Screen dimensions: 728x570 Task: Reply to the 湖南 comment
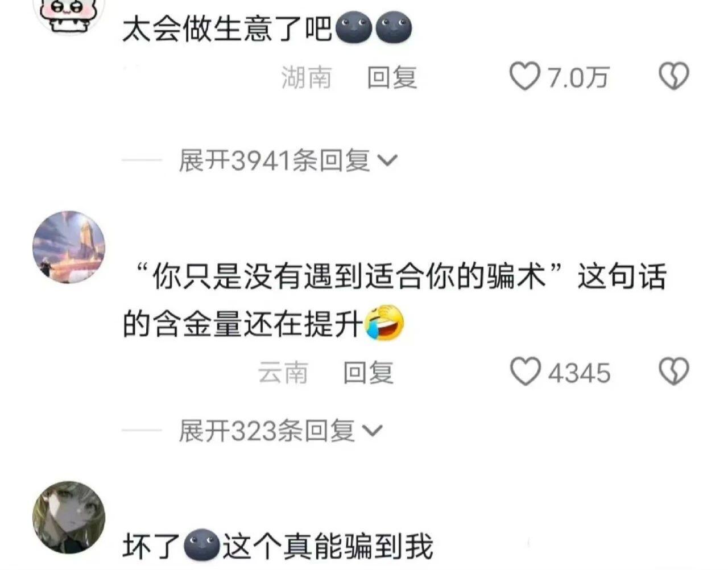pos(392,77)
